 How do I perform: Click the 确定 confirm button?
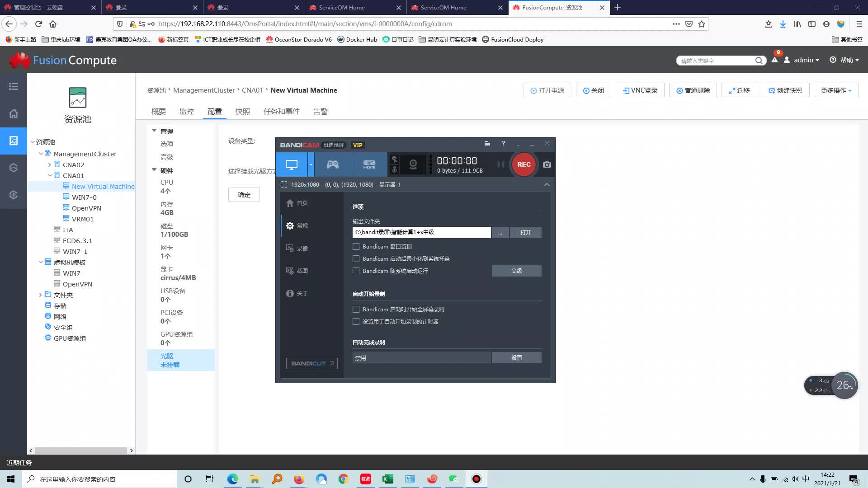pyautogui.click(x=244, y=195)
